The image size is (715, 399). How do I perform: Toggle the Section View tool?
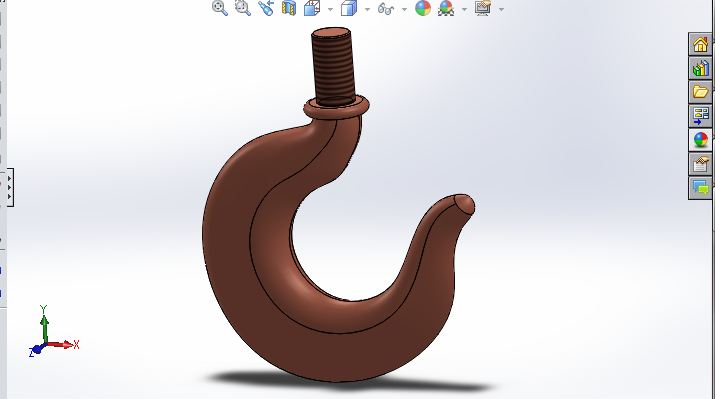pos(289,8)
